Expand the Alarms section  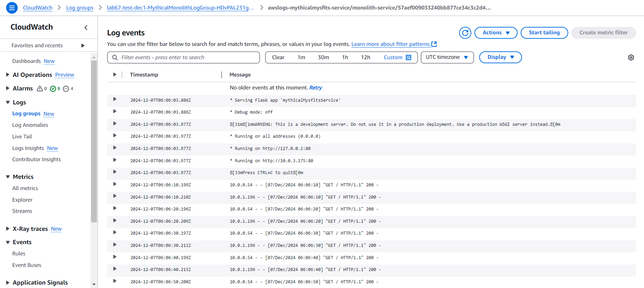[x=7, y=88]
